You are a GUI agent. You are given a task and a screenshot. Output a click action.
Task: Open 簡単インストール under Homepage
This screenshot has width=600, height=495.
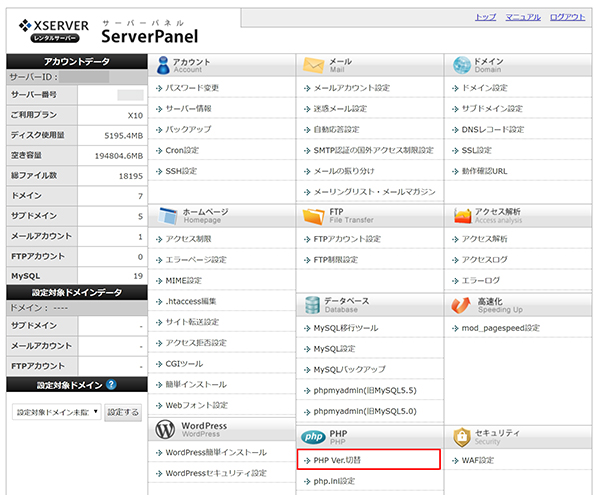click(196, 384)
